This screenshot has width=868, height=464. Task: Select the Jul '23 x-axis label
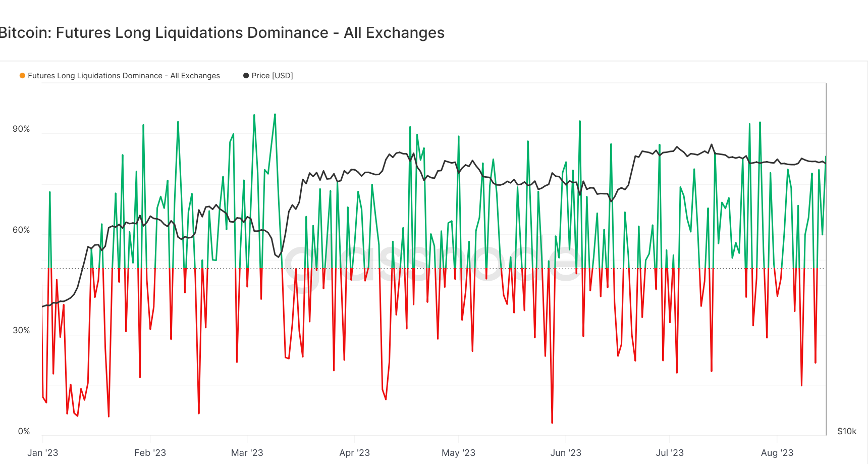click(x=670, y=453)
